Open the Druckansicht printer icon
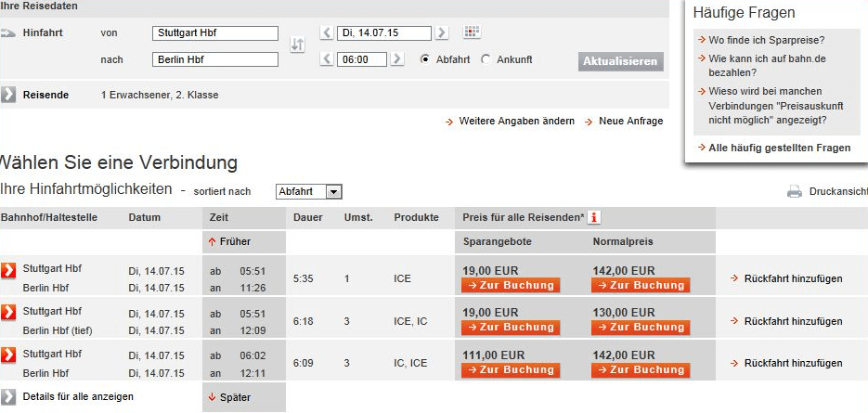 coord(794,192)
